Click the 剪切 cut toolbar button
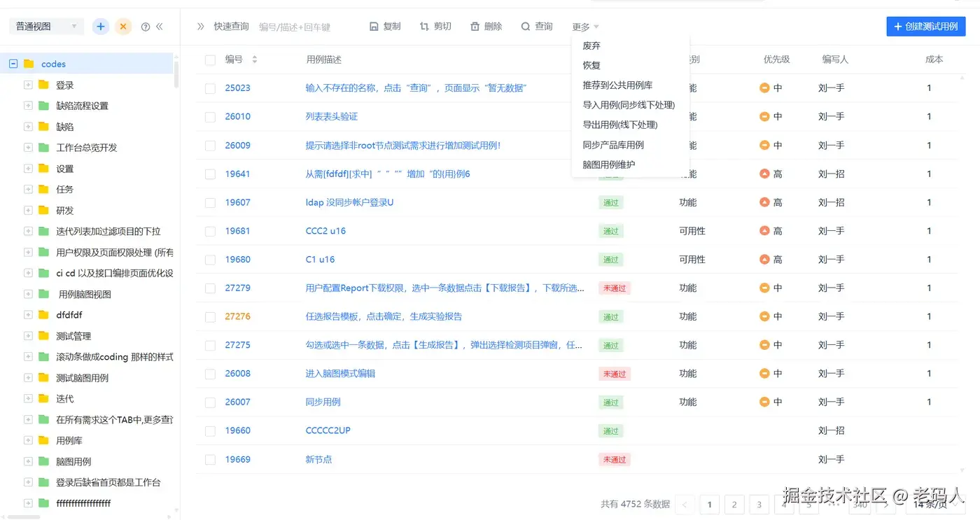The height and width of the screenshot is (520, 980). [435, 27]
